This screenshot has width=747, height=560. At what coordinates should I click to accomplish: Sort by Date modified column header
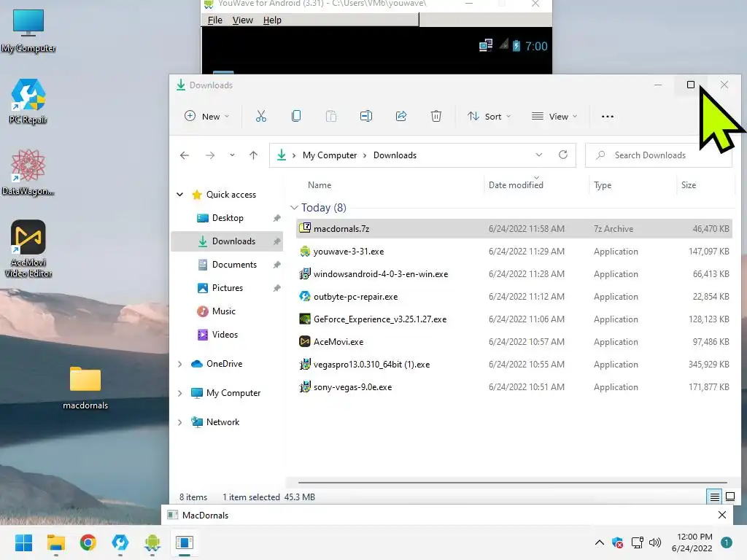click(516, 185)
